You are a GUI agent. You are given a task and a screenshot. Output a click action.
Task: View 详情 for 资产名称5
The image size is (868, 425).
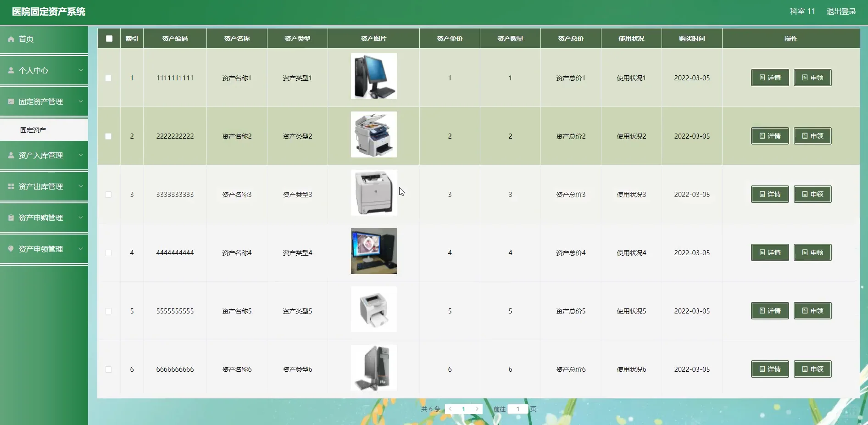770,311
